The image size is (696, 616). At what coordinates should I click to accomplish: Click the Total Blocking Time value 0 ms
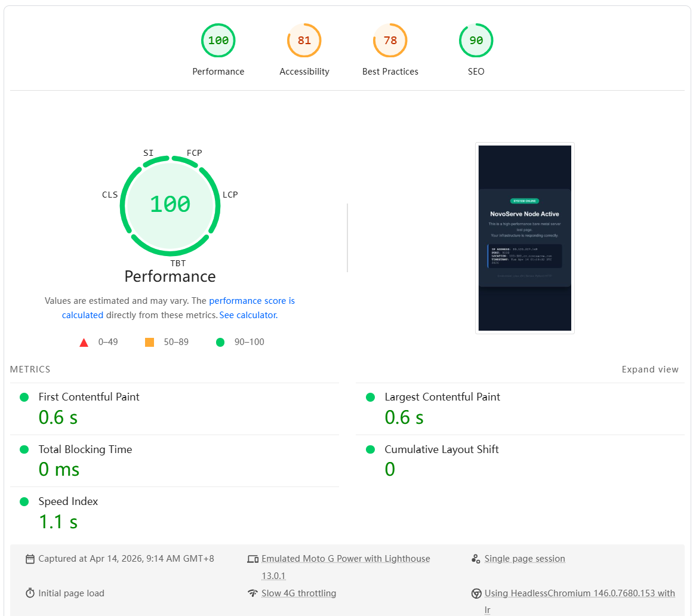click(59, 469)
